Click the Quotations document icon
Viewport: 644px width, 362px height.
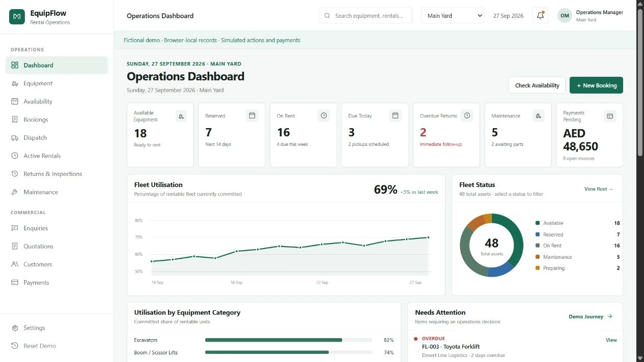pos(15,246)
